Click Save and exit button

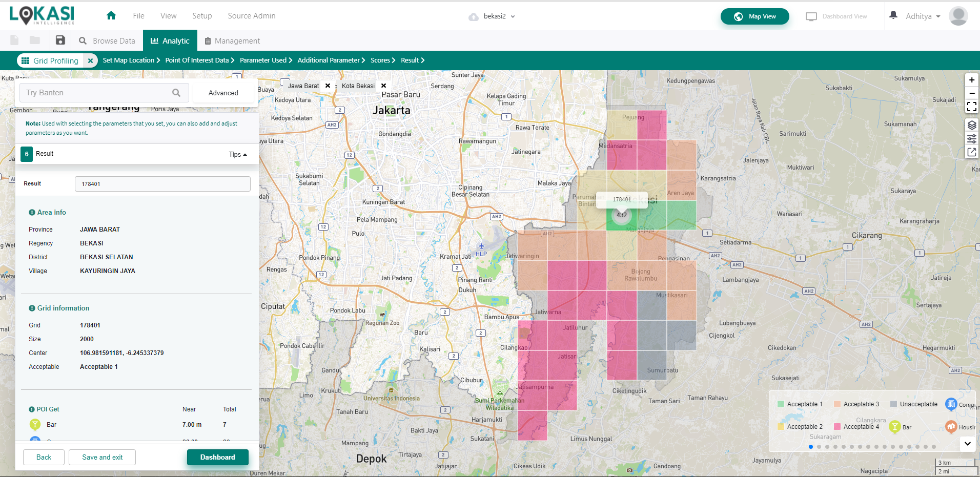(103, 457)
